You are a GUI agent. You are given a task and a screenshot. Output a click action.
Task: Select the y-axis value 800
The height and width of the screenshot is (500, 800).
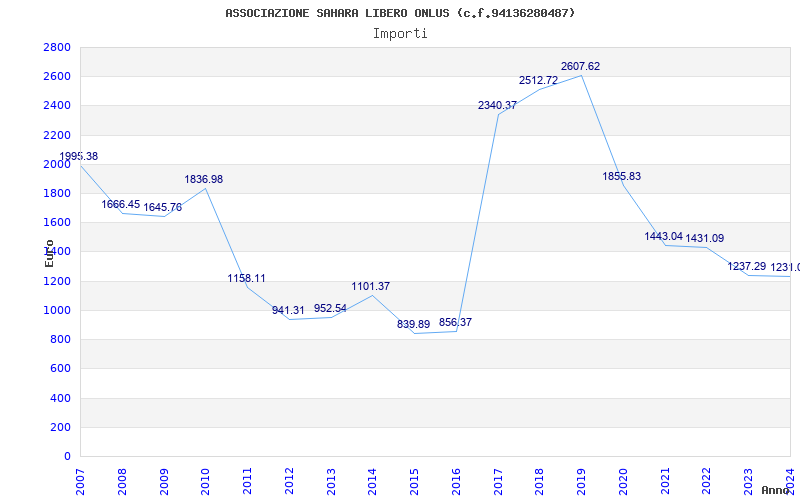tap(60, 339)
